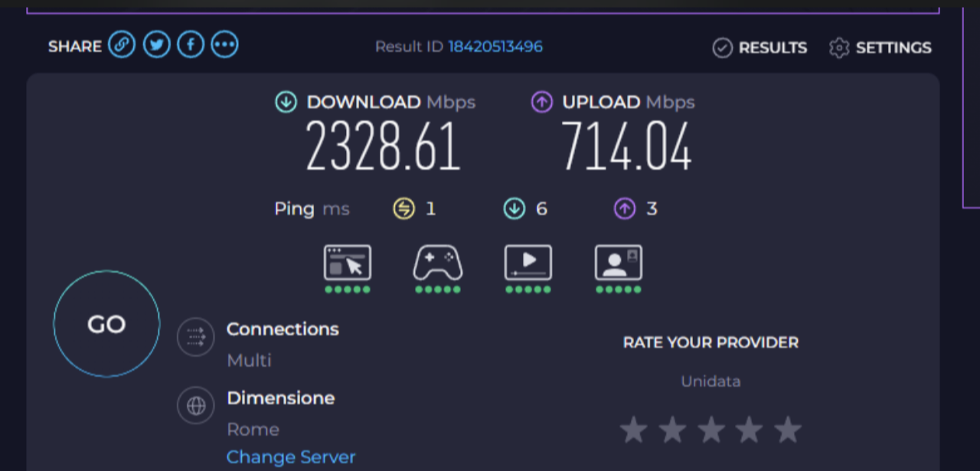The height and width of the screenshot is (471, 980).
Task: Give Unidata a five star rating
Action: pos(787,430)
